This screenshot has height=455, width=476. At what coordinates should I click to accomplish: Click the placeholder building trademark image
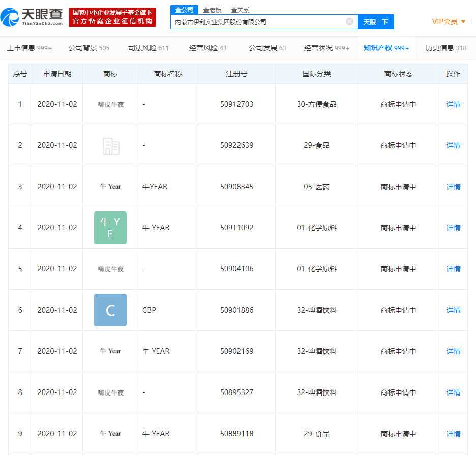point(110,145)
